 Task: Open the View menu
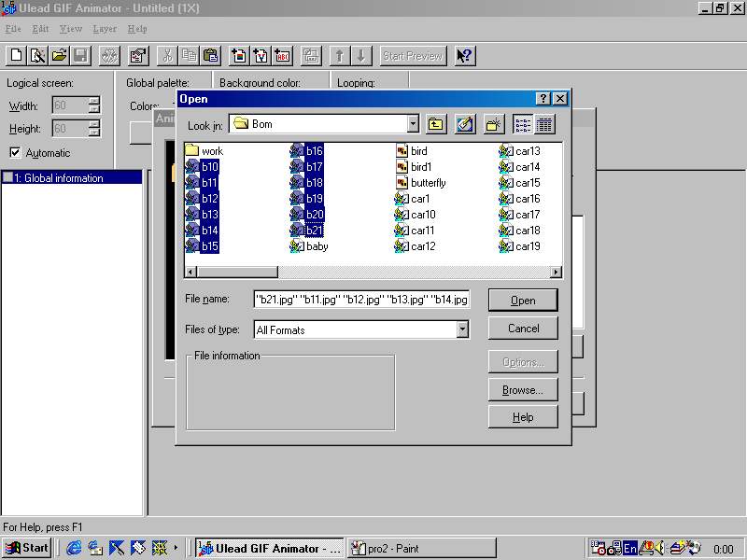[x=71, y=29]
